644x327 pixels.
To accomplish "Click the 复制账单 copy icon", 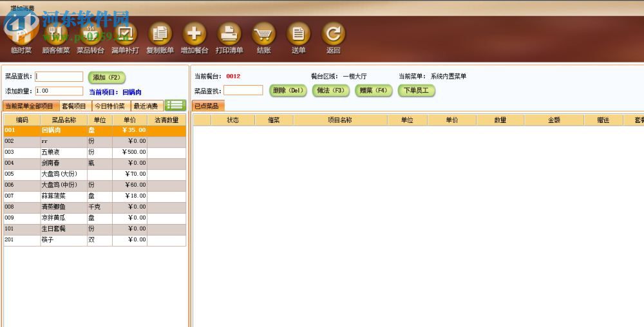I will tap(160, 34).
